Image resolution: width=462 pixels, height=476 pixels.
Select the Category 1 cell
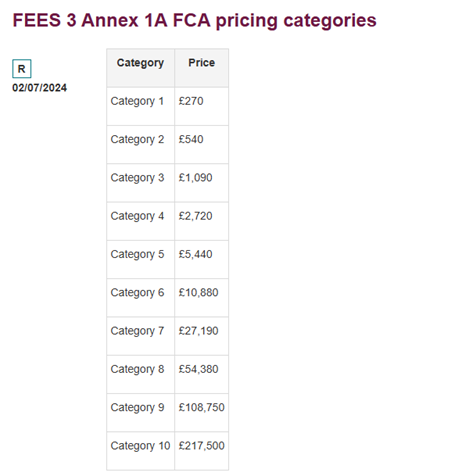tap(140, 106)
